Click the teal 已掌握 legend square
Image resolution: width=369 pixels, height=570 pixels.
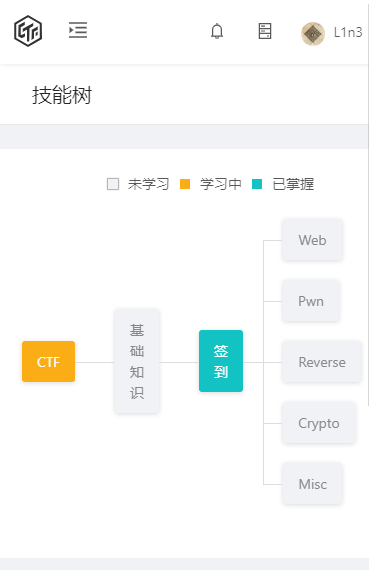pyautogui.click(x=257, y=184)
